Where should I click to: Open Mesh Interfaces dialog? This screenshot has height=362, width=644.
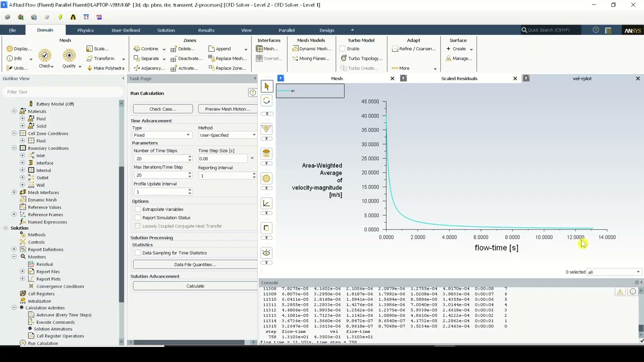click(x=267, y=49)
